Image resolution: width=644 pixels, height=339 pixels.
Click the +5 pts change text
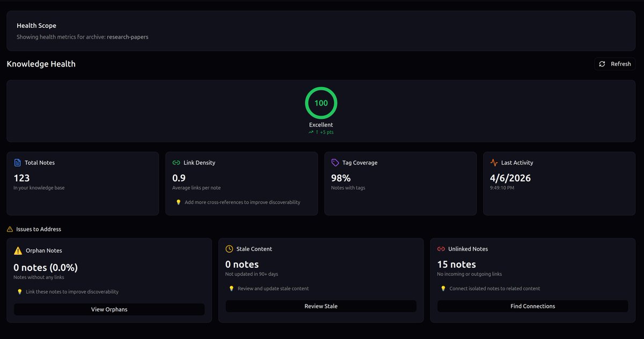[325, 132]
